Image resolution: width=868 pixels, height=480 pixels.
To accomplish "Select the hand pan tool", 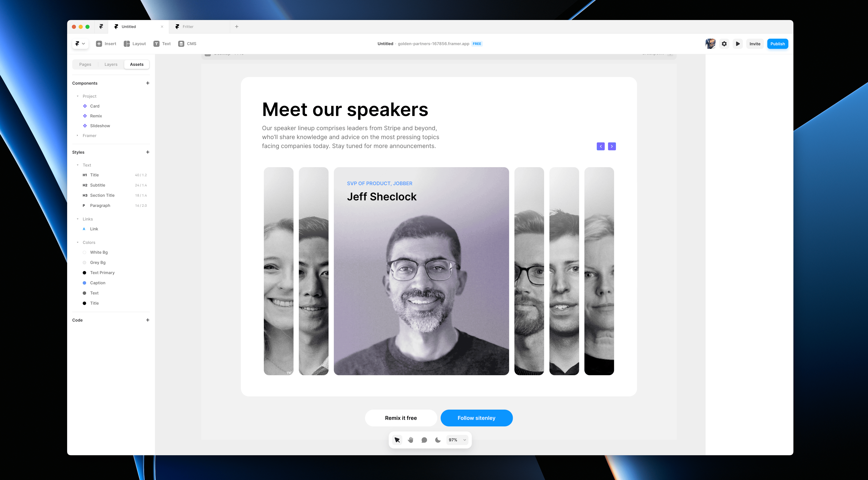I will click(x=410, y=440).
